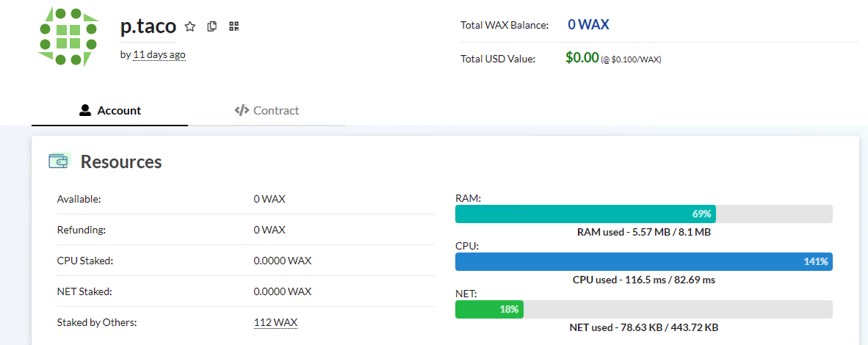The image size is (868, 345).
Task: Click the CPU usage bar at 141%
Action: (644, 261)
